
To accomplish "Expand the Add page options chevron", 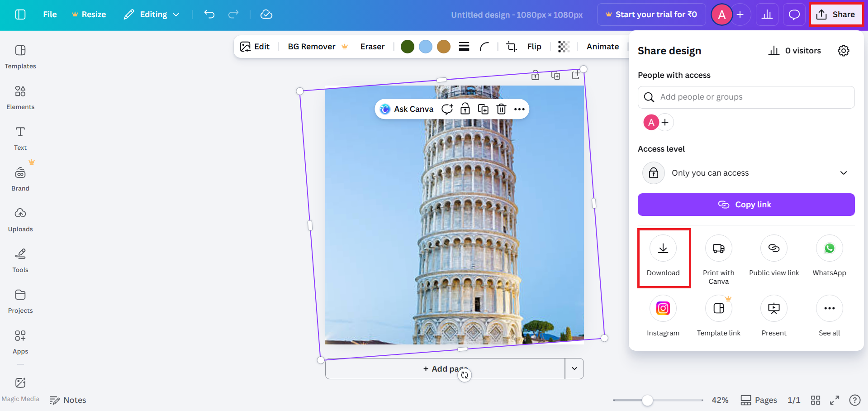I will point(574,368).
